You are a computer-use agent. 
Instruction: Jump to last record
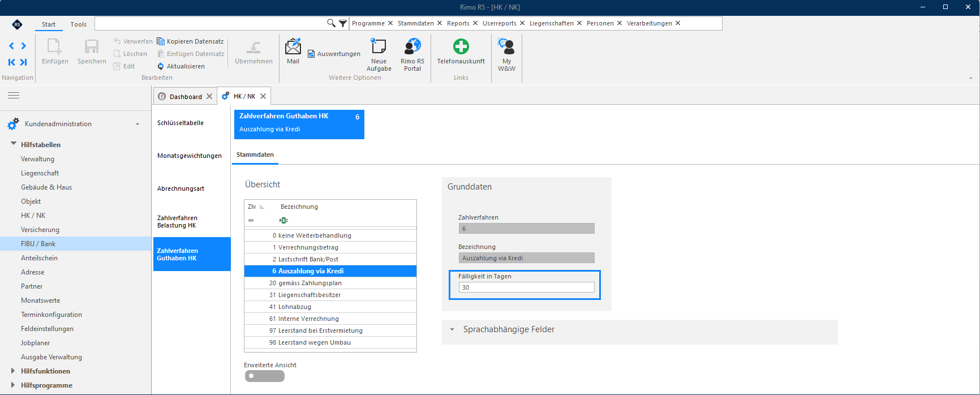(x=24, y=62)
